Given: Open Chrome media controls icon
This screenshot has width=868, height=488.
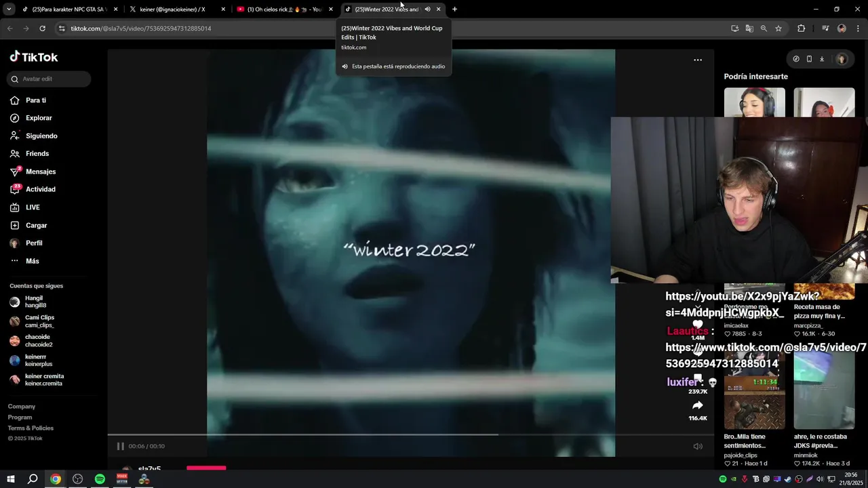Looking at the screenshot, I should 825,28.
